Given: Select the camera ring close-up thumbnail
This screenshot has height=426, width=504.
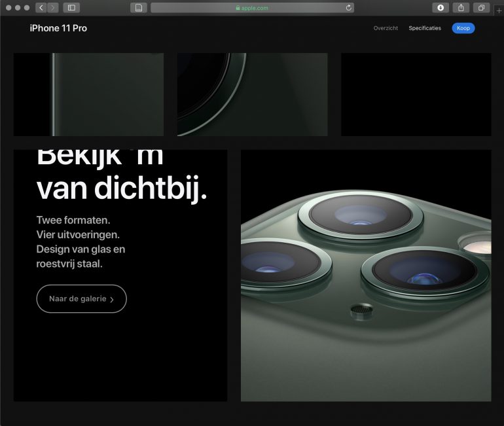Looking at the screenshot, I should [252, 94].
